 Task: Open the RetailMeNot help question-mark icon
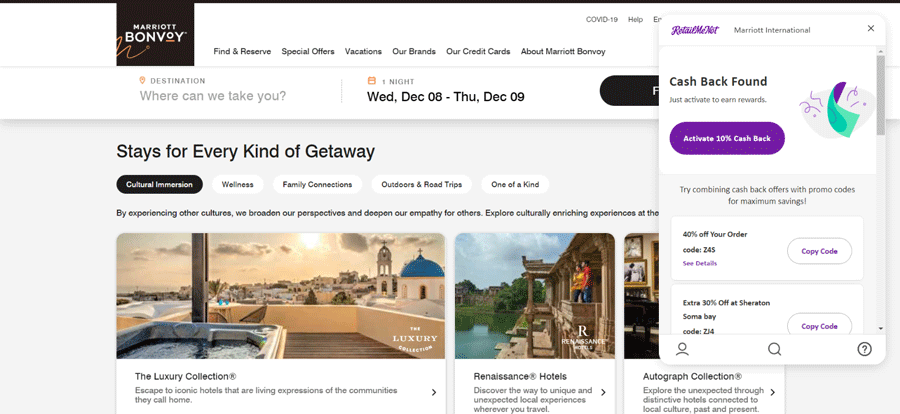[864, 349]
